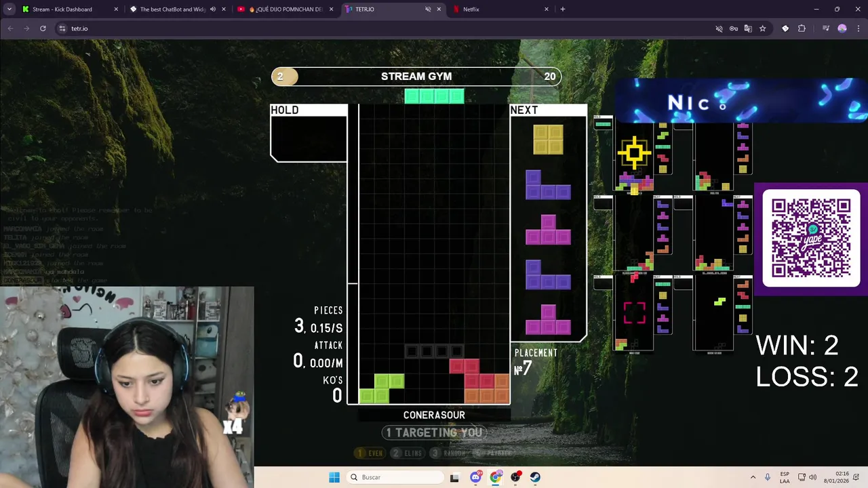The width and height of the screenshot is (868, 488).
Task: Open the Chrome three-dot menu
Action: click(x=857, y=28)
